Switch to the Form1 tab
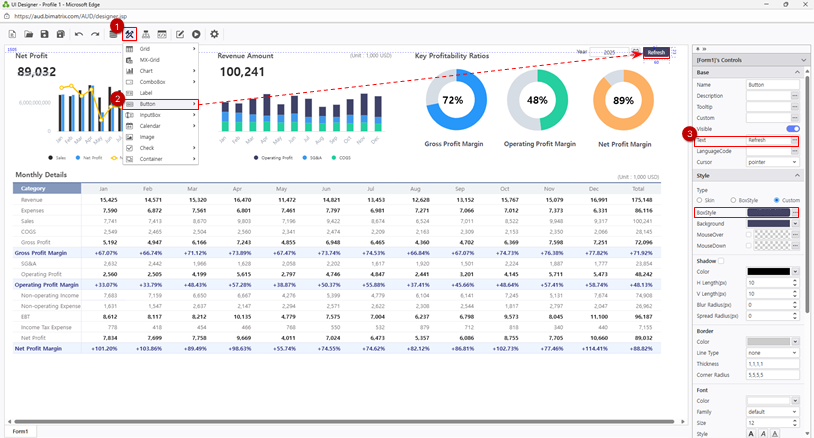Viewport: 814px width, 438px height. (19, 431)
